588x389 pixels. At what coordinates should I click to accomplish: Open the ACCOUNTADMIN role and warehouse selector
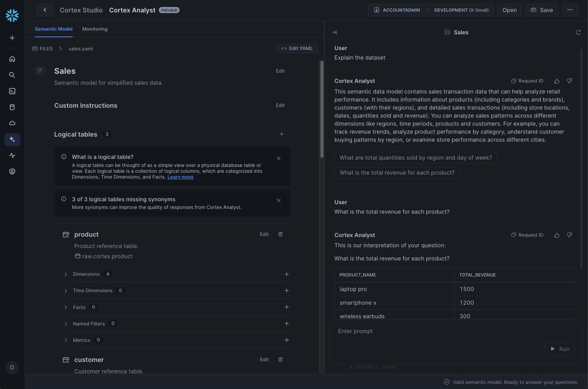tap(431, 10)
